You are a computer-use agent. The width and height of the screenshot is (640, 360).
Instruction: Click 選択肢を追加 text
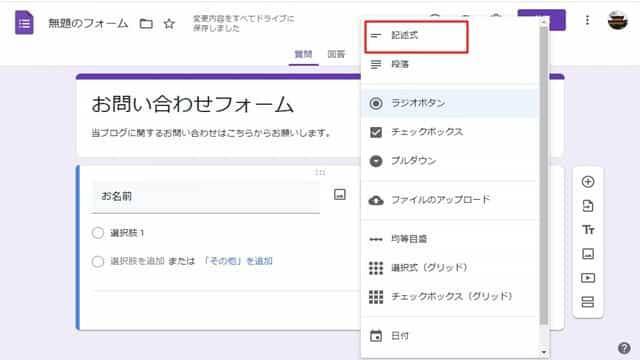[137, 261]
